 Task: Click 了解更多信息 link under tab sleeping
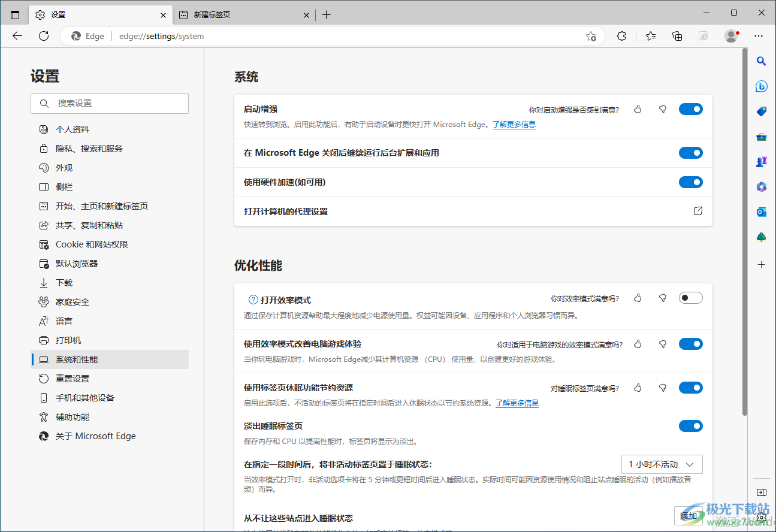tap(517, 403)
